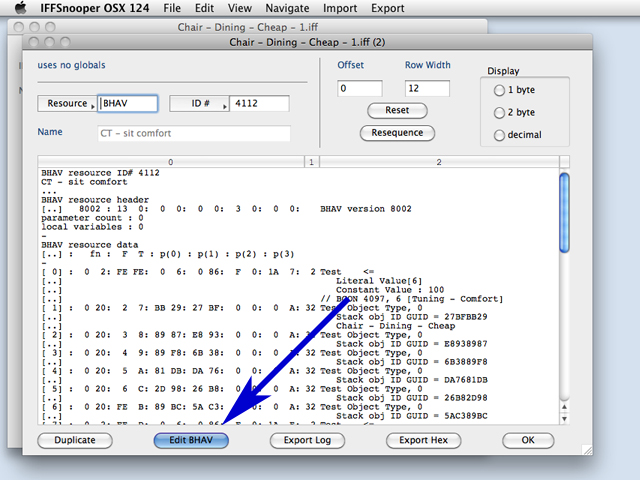Screen dimensions: 640x480
Task: Click the Row Width input field
Action: click(x=428, y=88)
